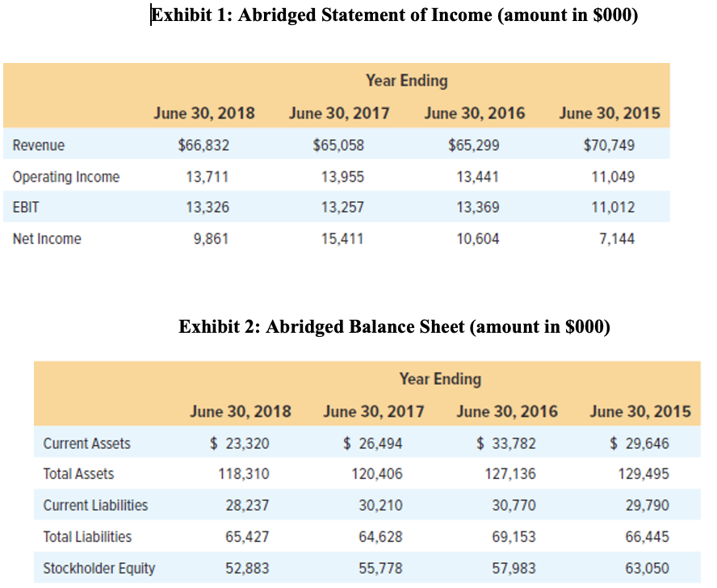Screen dimensions: 717x588
Task: Select EBIT value 13,369
Action: (478, 208)
